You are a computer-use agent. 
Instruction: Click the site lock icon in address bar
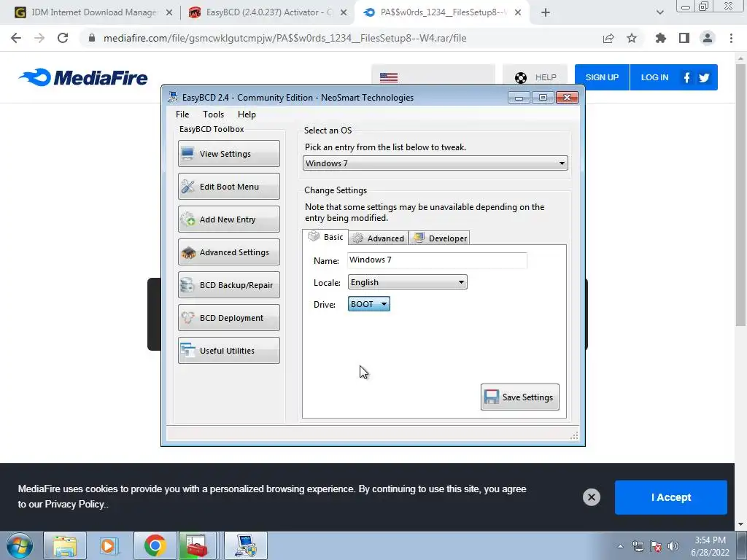pyautogui.click(x=92, y=38)
